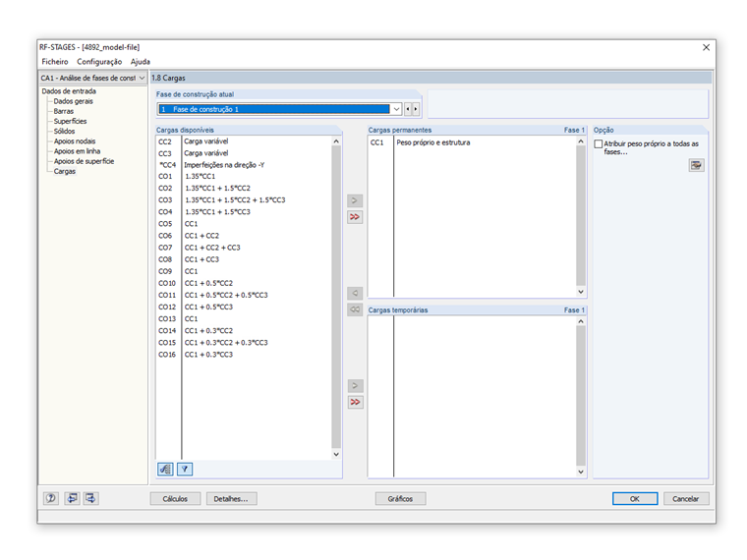Screen dimensions: 747x560
Task: Select CC2 Carga variável in available loads
Action: tap(244, 141)
